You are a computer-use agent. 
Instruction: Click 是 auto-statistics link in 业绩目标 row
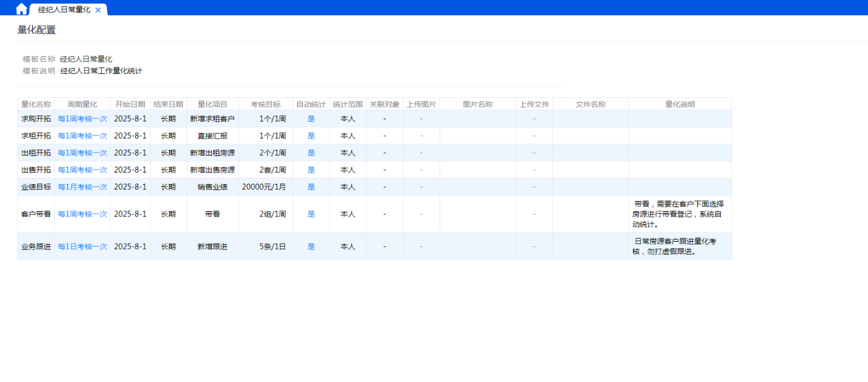[x=311, y=187]
